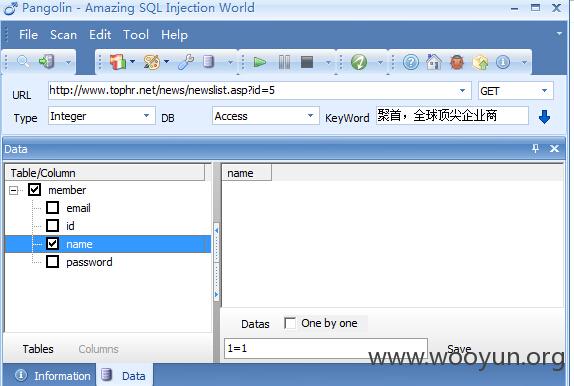Click the green check circle icon
574x386 pixels.
[x=359, y=62]
